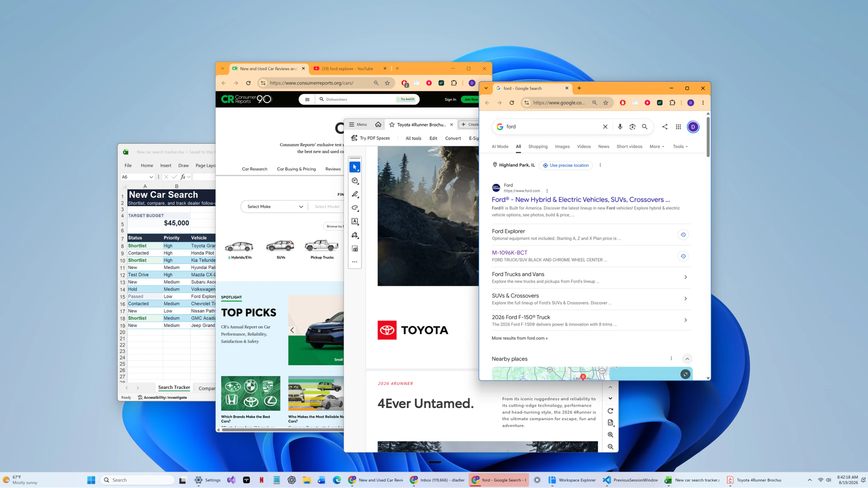The width and height of the screenshot is (868, 488).
Task: Click the add comment tool in Acrobat sidebar
Action: 355,181
